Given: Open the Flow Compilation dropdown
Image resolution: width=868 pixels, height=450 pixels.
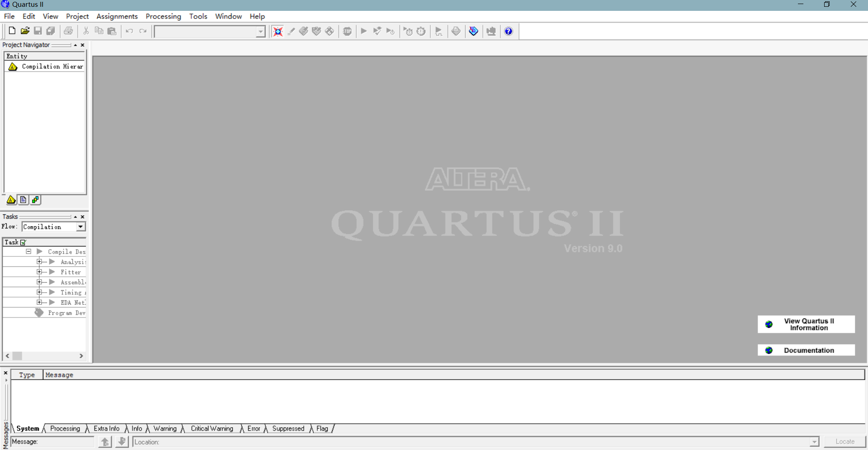Looking at the screenshot, I should coord(80,227).
